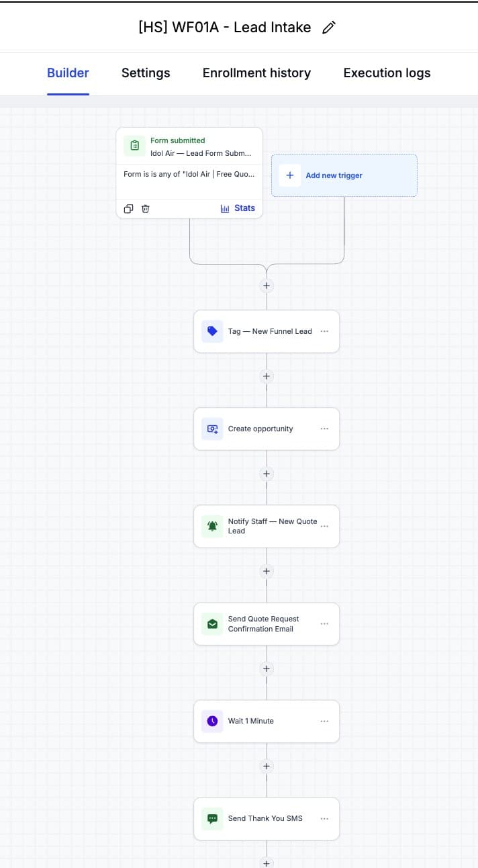Screen dimensions: 478x868
Task: Add step below Wait 1 Minute
Action: click(x=267, y=766)
